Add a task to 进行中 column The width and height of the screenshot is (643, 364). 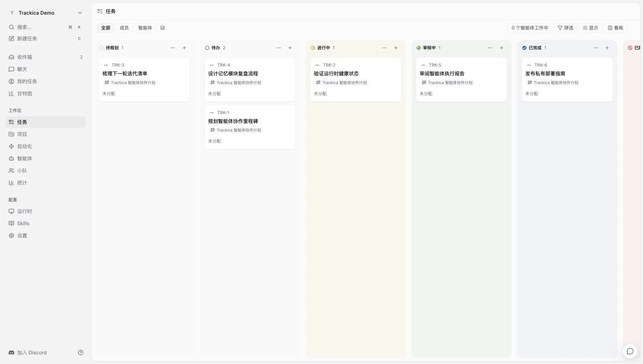coord(396,48)
